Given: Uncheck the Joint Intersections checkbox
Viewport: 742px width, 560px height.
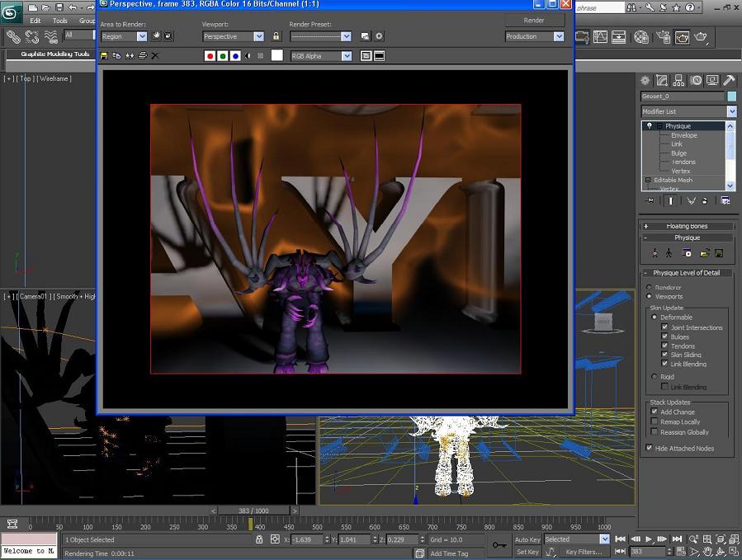Looking at the screenshot, I should click(x=664, y=327).
